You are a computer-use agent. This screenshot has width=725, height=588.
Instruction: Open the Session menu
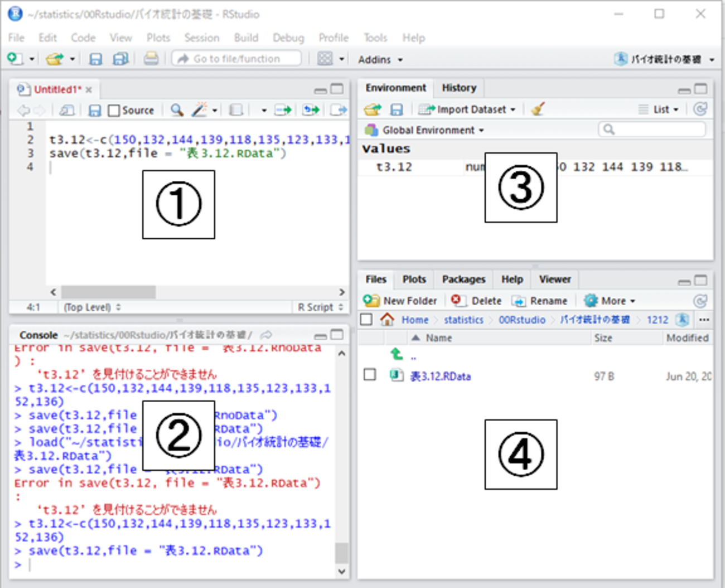tap(201, 37)
